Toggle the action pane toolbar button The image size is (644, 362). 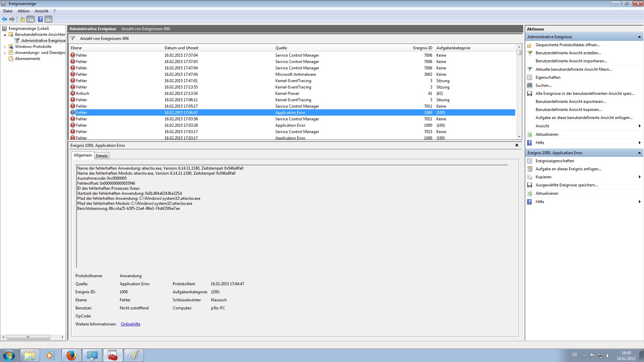pyautogui.click(x=49, y=19)
